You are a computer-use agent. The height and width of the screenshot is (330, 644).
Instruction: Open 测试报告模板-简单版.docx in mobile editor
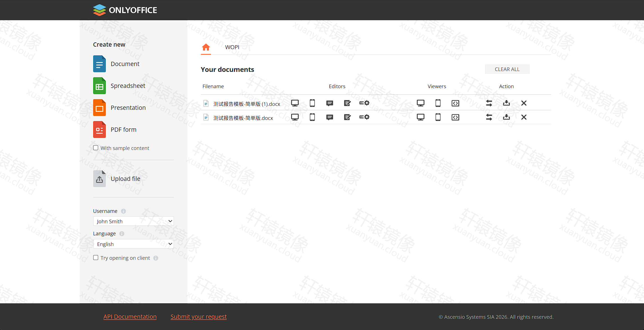pyautogui.click(x=312, y=117)
